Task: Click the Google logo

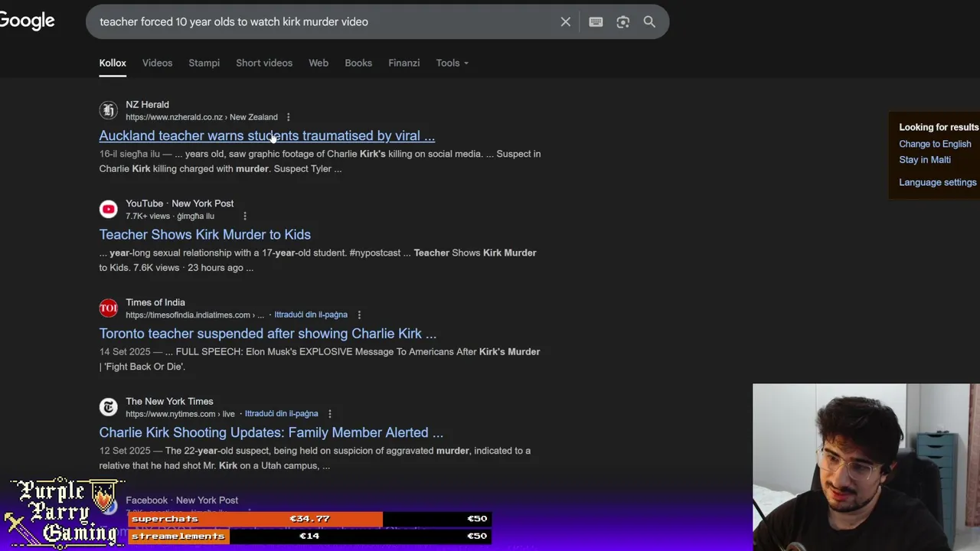Action: 27,21
